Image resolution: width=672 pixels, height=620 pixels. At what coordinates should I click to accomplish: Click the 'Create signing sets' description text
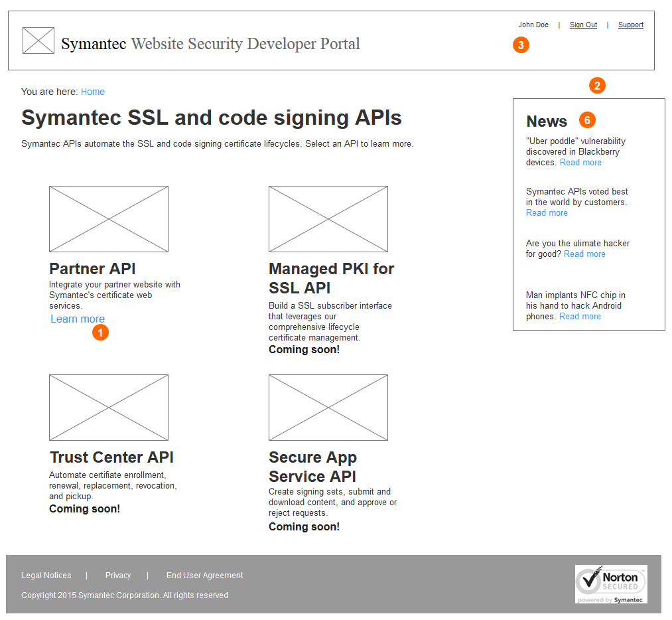click(332, 503)
